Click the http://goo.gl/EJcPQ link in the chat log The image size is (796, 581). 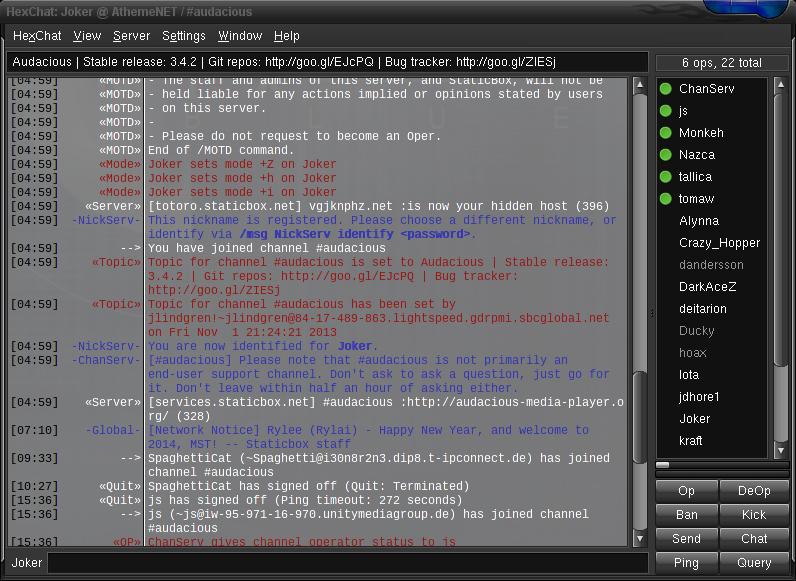pyautogui.click(x=347, y=276)
